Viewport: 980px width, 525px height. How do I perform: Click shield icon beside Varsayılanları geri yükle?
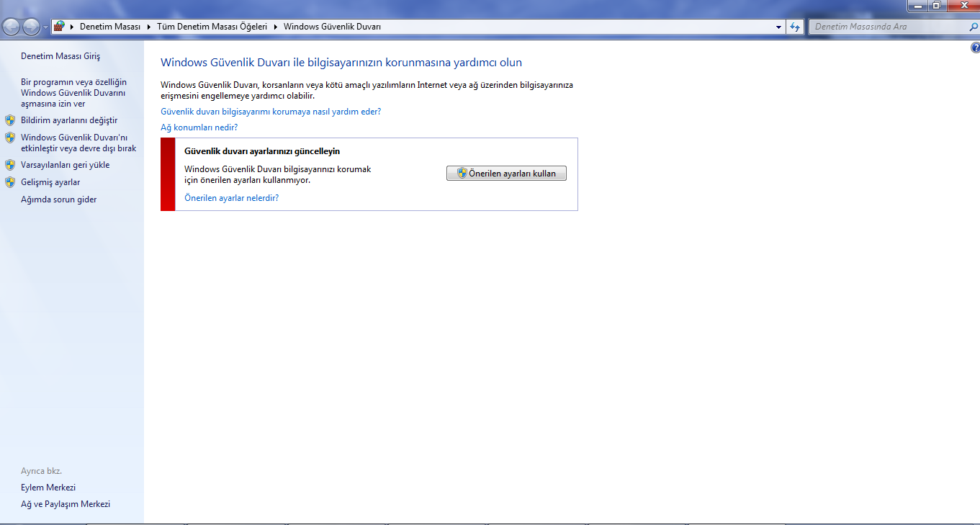click(10, 165)
